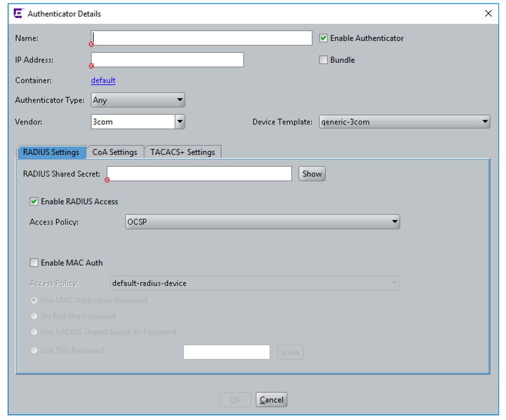Click into the IP Address input field
This screenshot has height=420, width=506.
coord(167,60)
